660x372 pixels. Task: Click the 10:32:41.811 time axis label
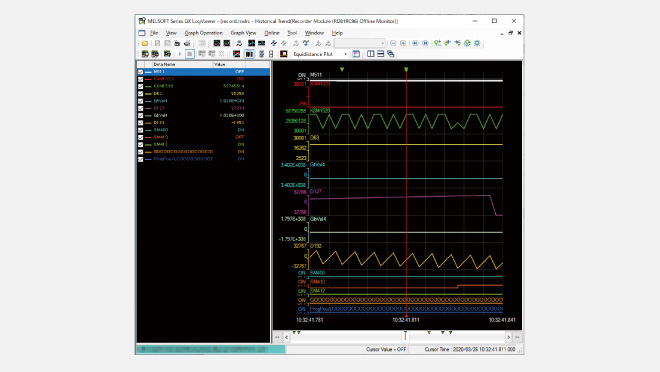[x=406, y=320]
